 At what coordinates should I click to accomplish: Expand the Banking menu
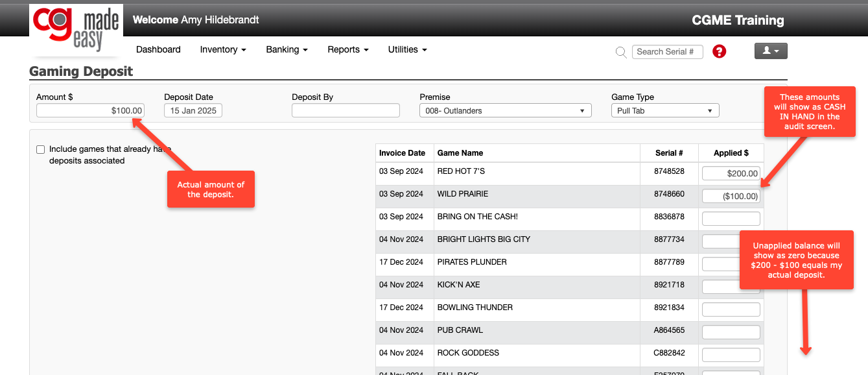287,49
